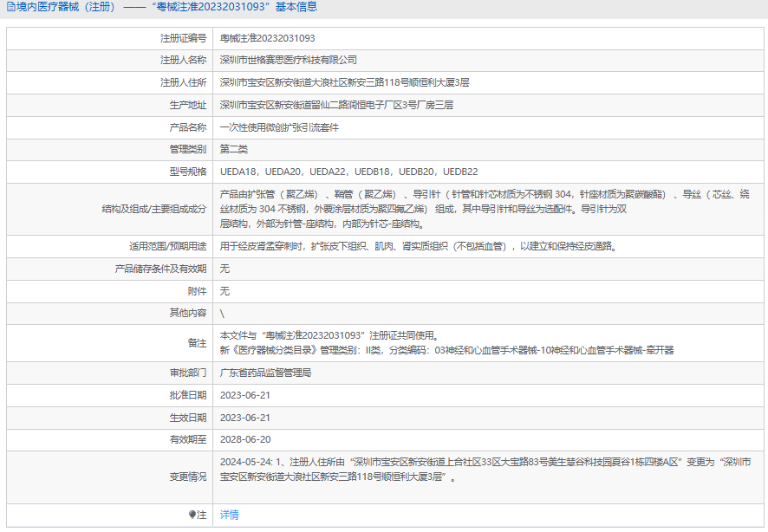Click the 生效日期 label
The height and width of the screenshot is (532, 768).
(x=188, y=418)
